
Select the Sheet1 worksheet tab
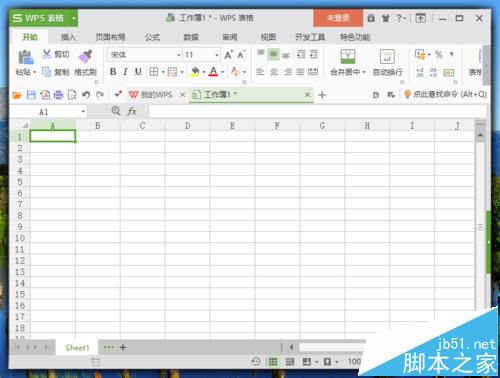(x=77, y=348)
